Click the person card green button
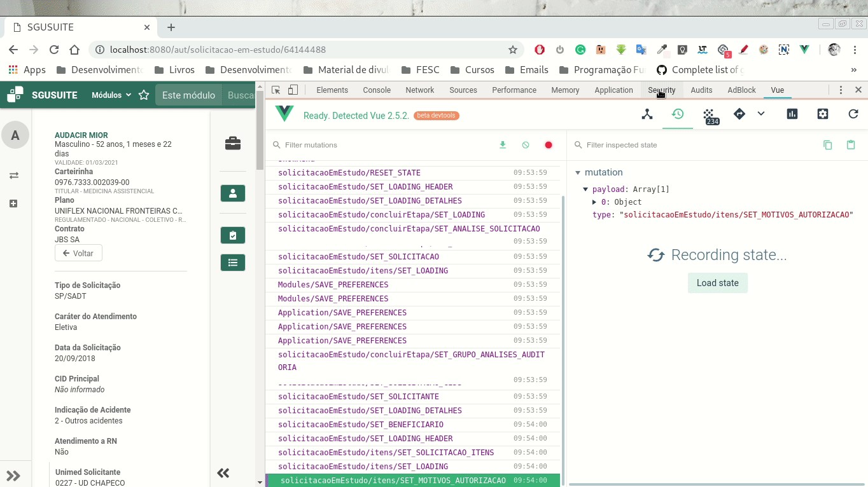Screen dimensions: 868x487 [x=233, y=193]
